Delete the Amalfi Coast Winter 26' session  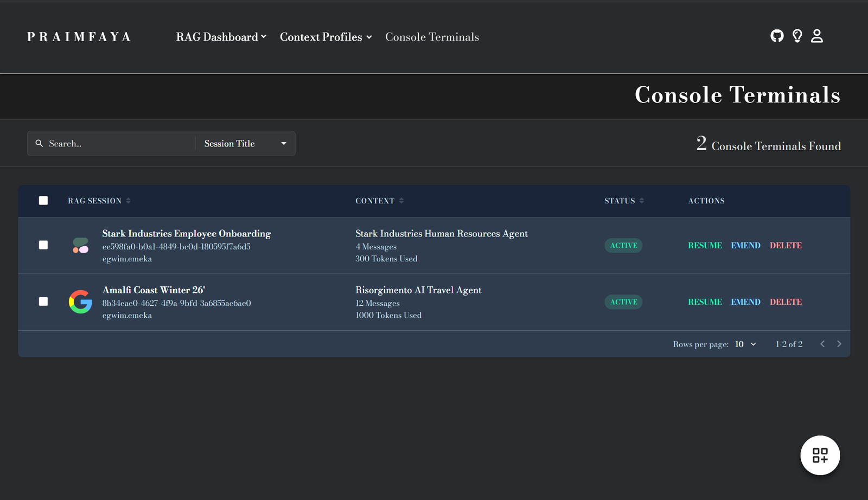point(786,302)
